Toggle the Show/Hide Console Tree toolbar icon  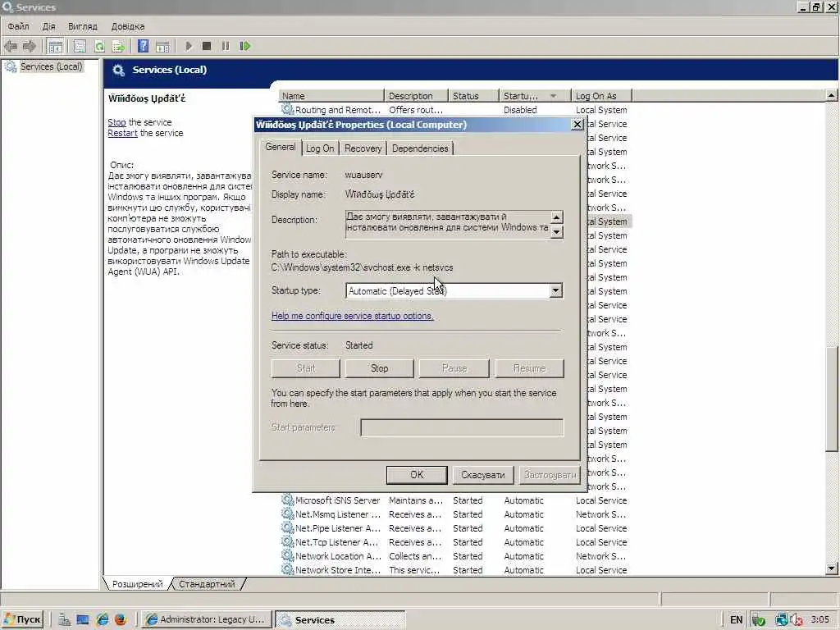point(55,46)
